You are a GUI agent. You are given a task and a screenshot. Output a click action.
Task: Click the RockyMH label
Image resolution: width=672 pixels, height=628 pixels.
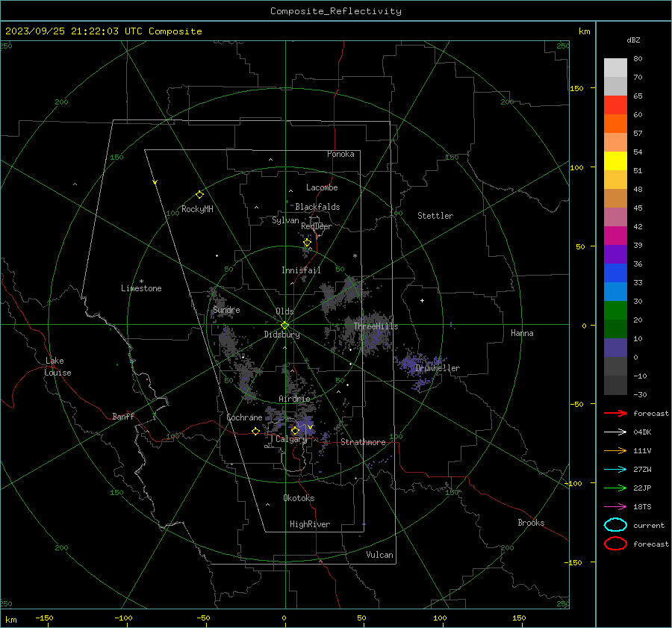pos(197,209)
